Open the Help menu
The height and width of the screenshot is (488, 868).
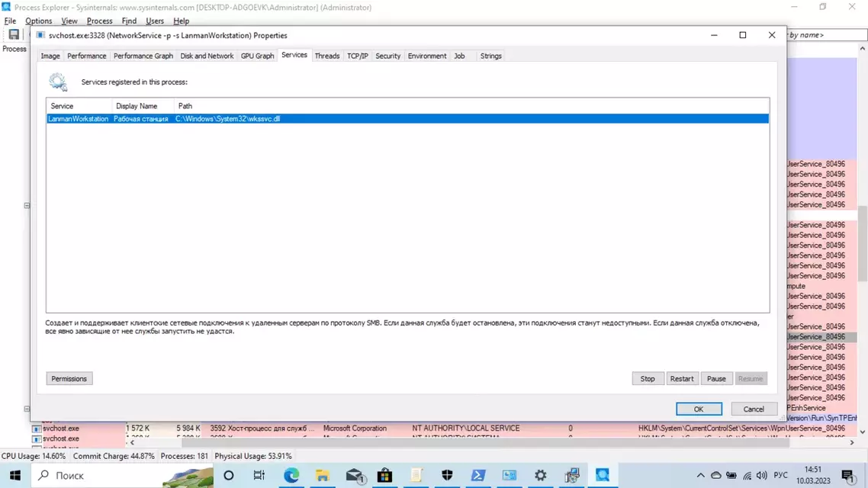pos(181,21)
